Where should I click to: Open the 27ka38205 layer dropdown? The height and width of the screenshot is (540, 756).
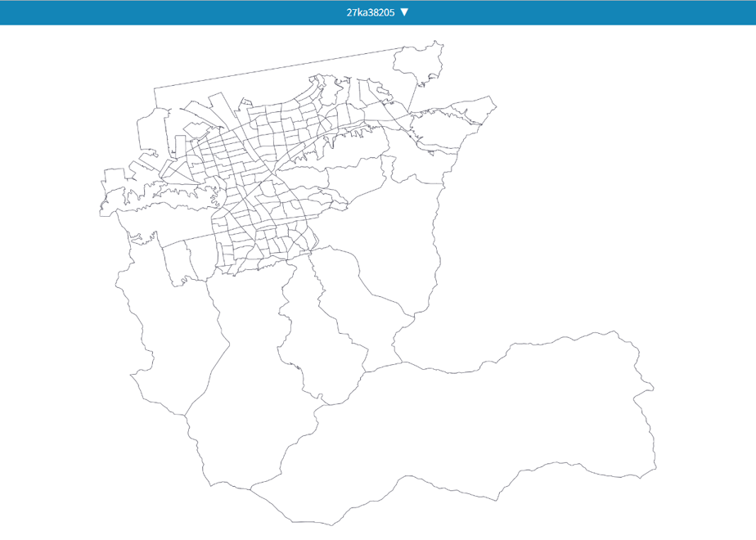[377, 12]
